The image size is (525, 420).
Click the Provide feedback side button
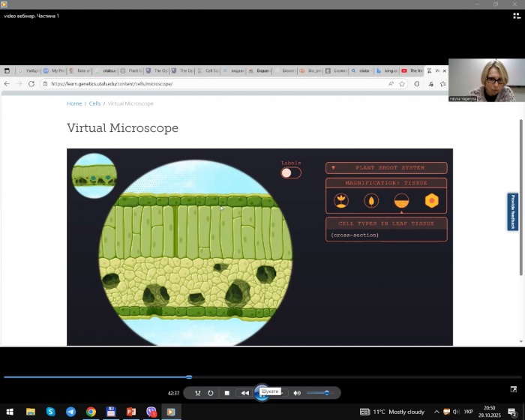513,211
